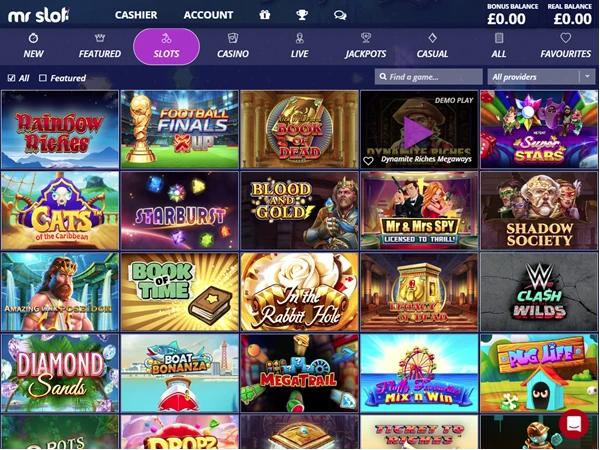Open the All providers combo box

click(541, 77)
